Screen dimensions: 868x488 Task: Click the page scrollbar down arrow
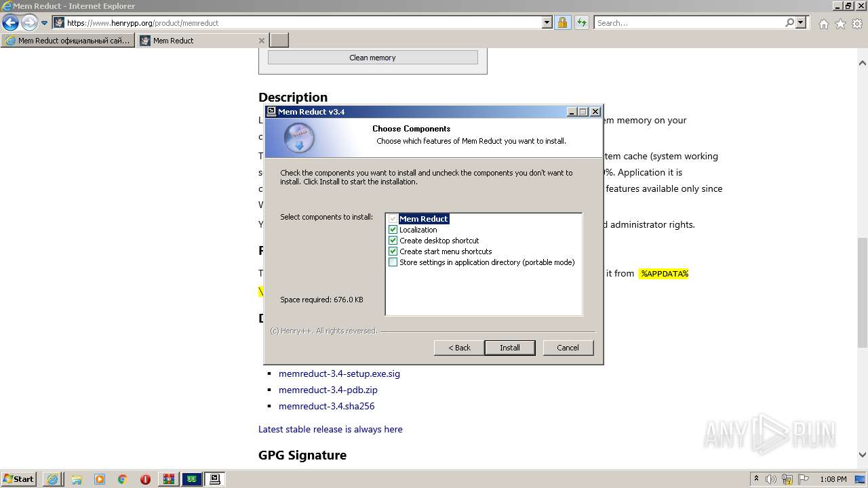862,455
